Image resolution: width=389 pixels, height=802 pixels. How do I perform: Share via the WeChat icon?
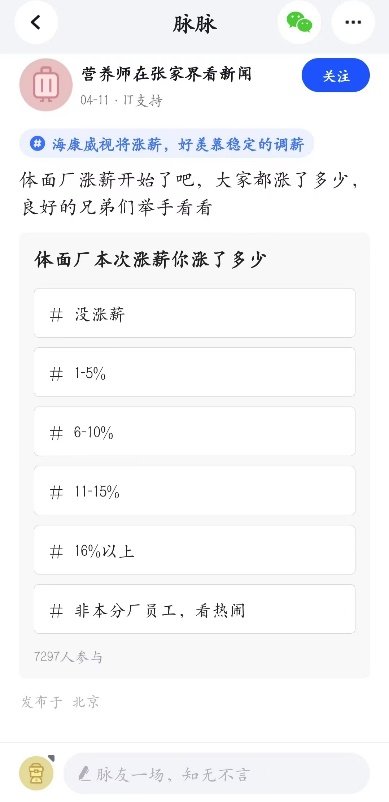pyautogui.click(x=299, y=22)
